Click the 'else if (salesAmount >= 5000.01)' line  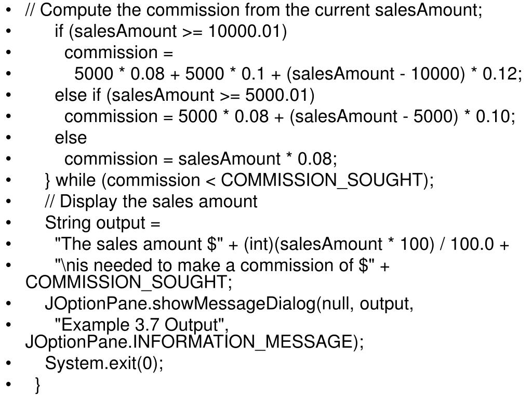pos(184,96)
